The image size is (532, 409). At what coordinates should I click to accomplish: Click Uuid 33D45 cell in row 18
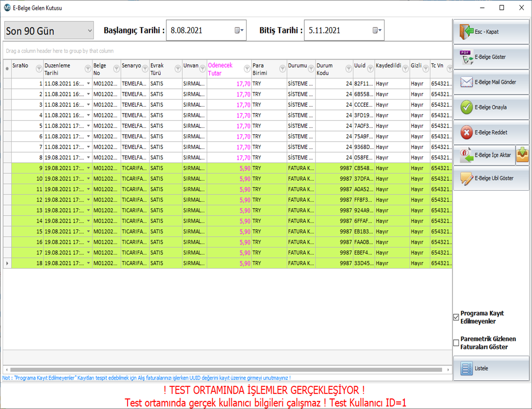tap(363, 263)
